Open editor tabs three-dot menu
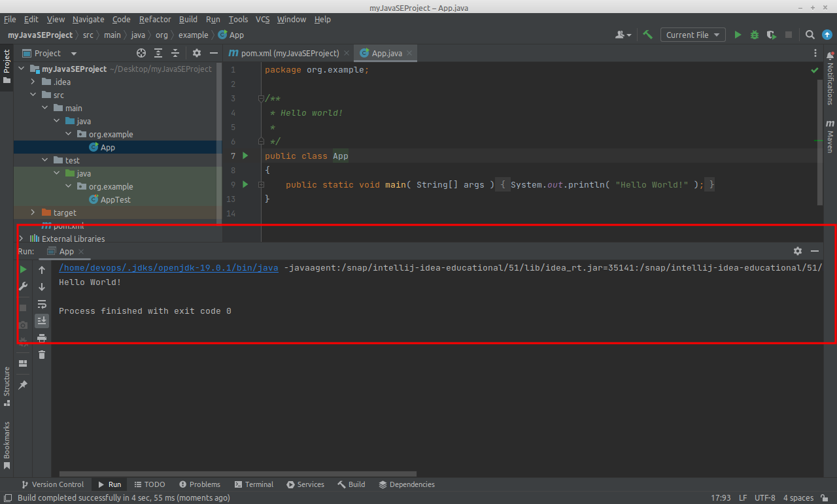This screenshot has width=837, height=504. pos(815,53)
